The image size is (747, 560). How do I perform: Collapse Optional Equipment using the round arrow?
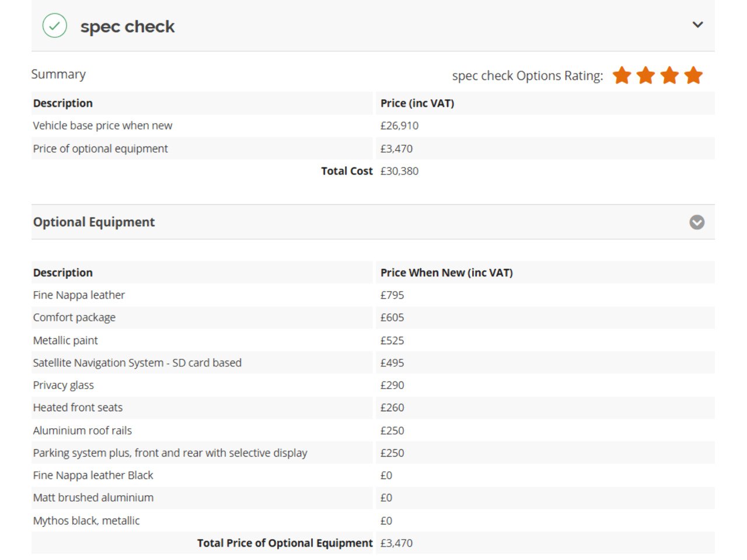(x=697, y=222)
